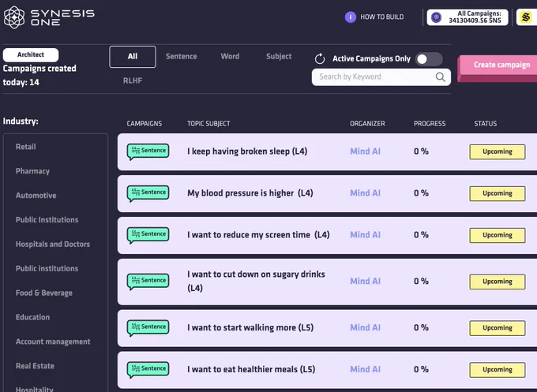
Task: Filter by Education industry
Action: coord(32,317)
